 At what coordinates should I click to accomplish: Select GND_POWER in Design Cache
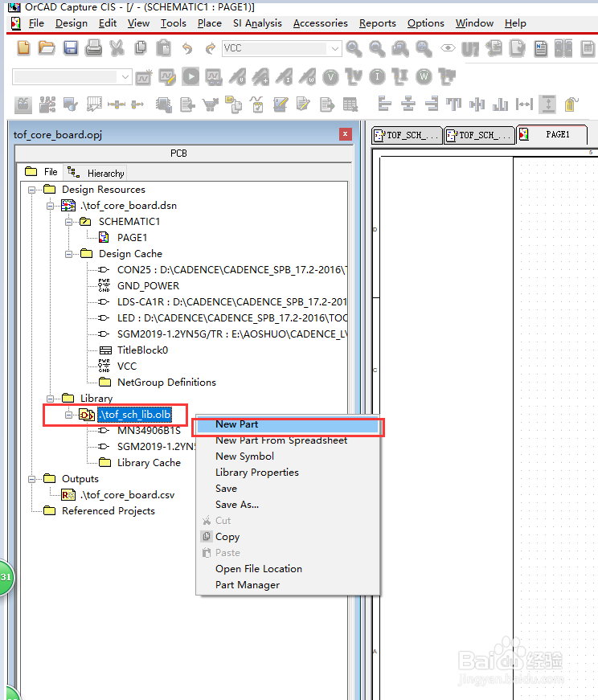(x=148, y=286)
